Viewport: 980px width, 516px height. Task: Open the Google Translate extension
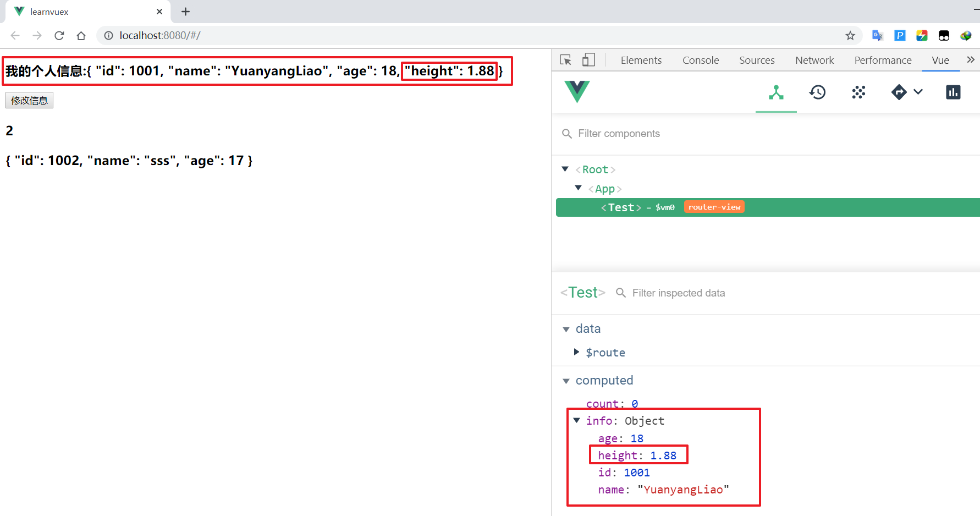tap(878, 36)
